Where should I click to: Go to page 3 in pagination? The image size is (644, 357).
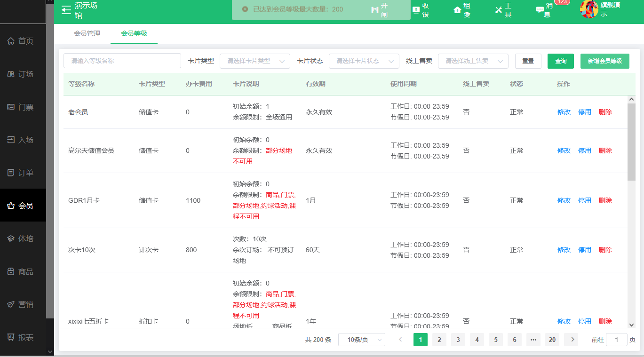tap(458, 340)
